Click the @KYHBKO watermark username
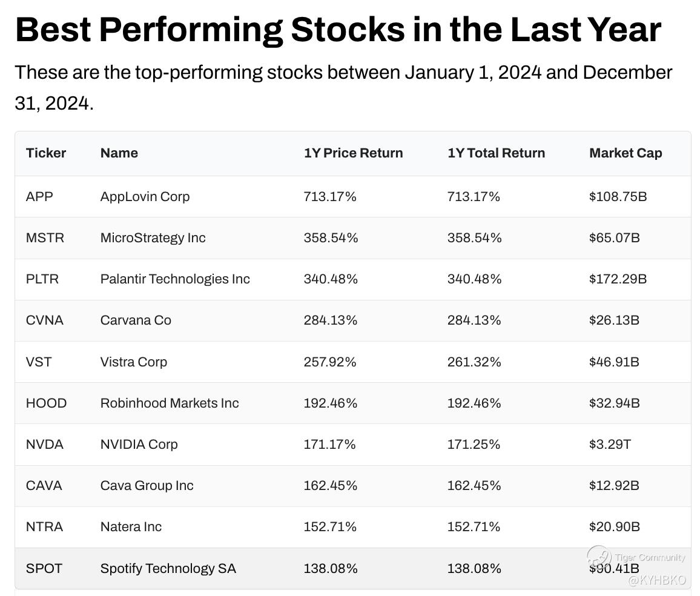The image size is (700, 596). (x=657, y=580)
